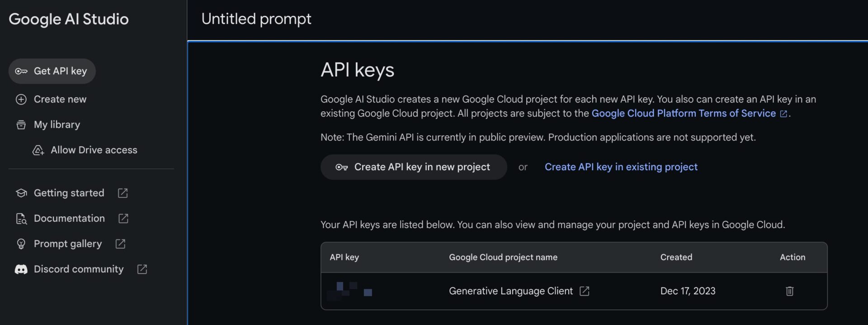Open Generative Language Client external link icon
This screenshot has height=325, width=868.
click(584, 291)
